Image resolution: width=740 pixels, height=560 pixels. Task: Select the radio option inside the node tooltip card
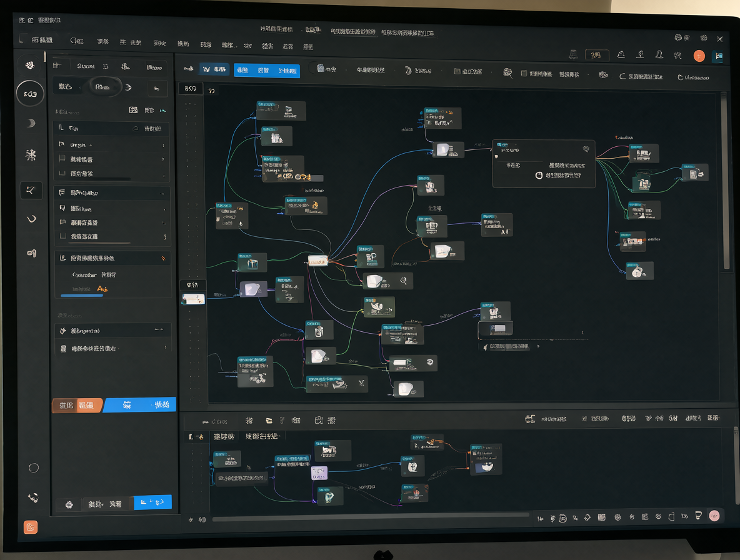coord(539,175)
